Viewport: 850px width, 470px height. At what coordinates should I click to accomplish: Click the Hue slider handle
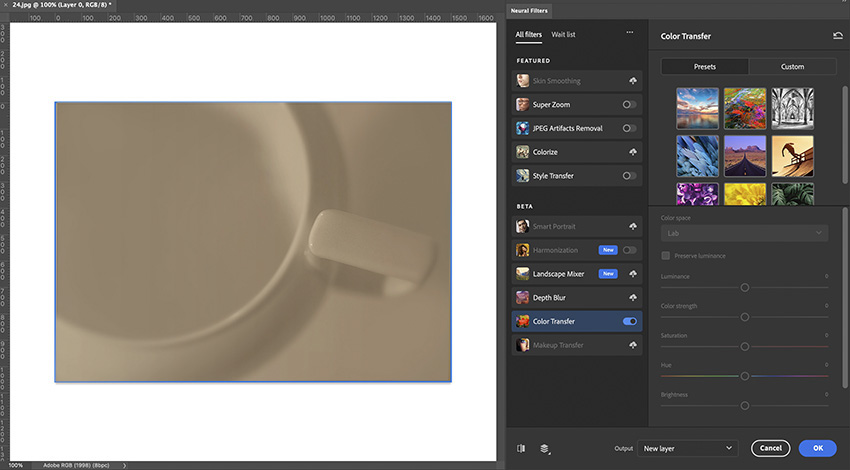(745, 376)
